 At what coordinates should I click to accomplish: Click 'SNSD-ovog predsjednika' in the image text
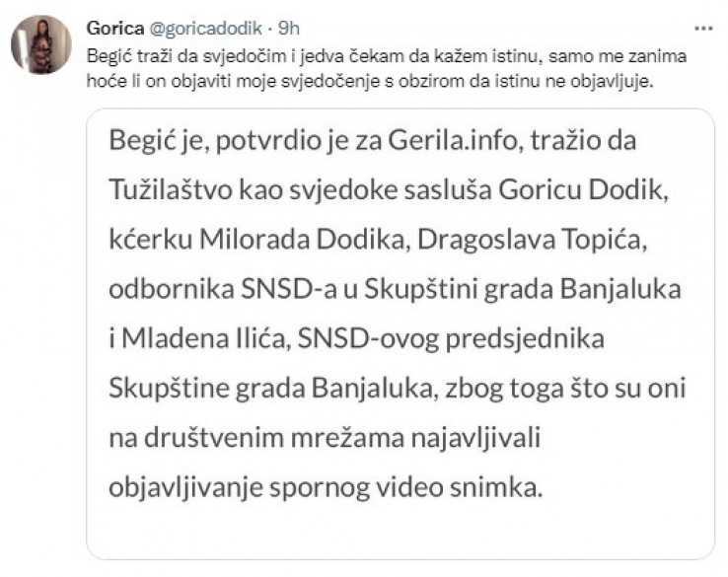(451, 340)
